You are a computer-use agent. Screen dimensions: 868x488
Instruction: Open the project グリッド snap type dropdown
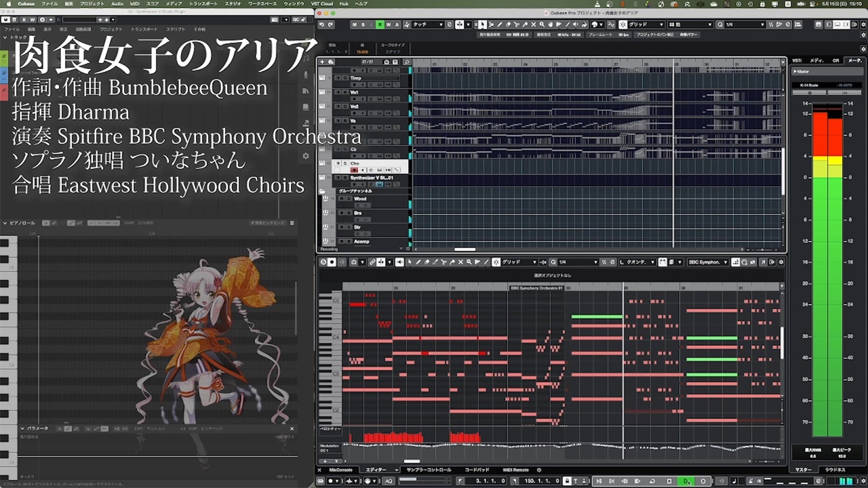[646, 24]
